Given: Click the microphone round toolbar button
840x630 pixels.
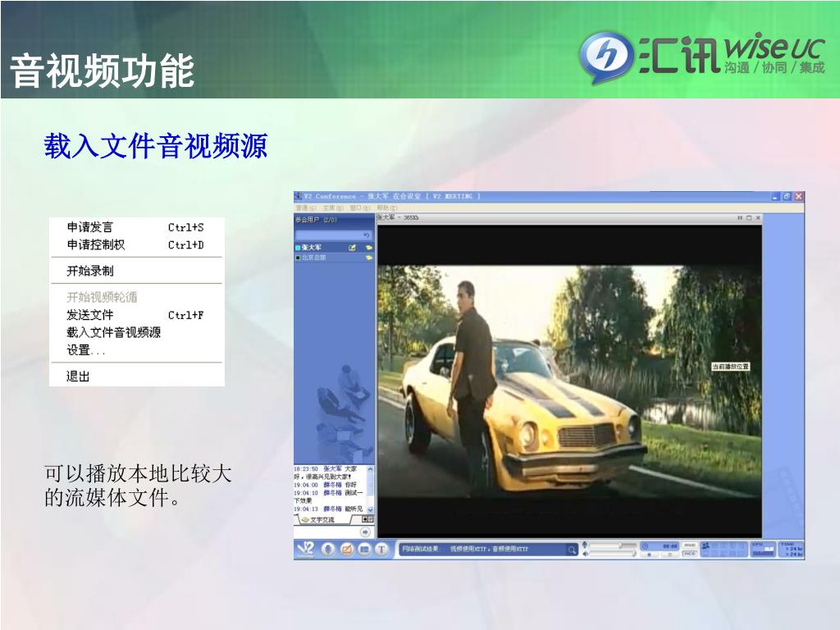Looking at the screenshot, I should coord(328,549).
